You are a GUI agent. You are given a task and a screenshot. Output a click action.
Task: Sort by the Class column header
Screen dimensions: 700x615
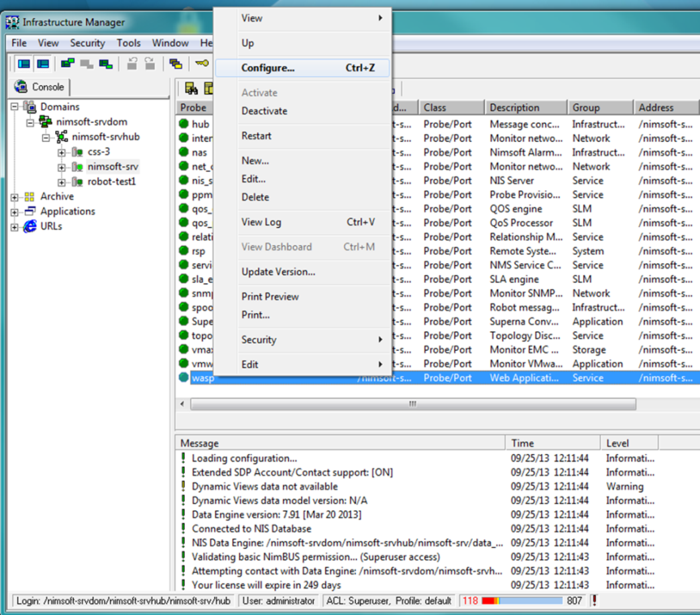pos(451,107)
